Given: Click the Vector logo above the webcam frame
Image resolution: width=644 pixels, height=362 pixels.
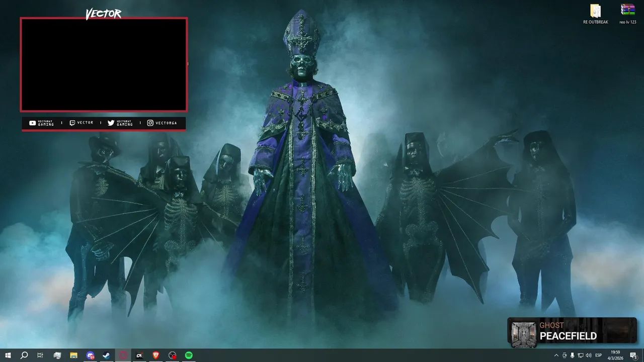Looking at the screenshot, I should pyautogui.click(x=103, y=14).
